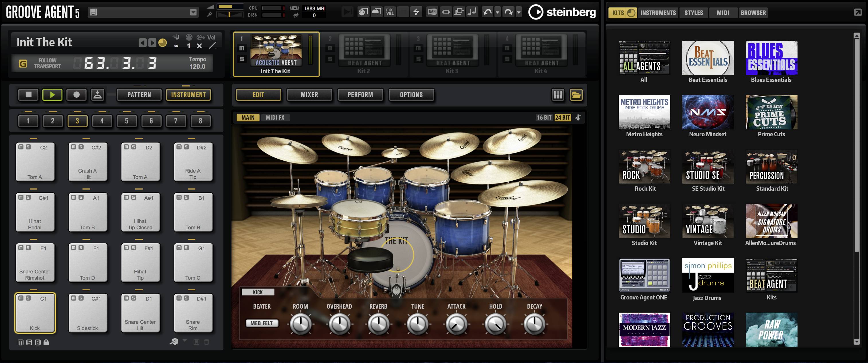Viewport: 868px width, 363px height.
Task: Click the green play button
Action: (52, 95)
